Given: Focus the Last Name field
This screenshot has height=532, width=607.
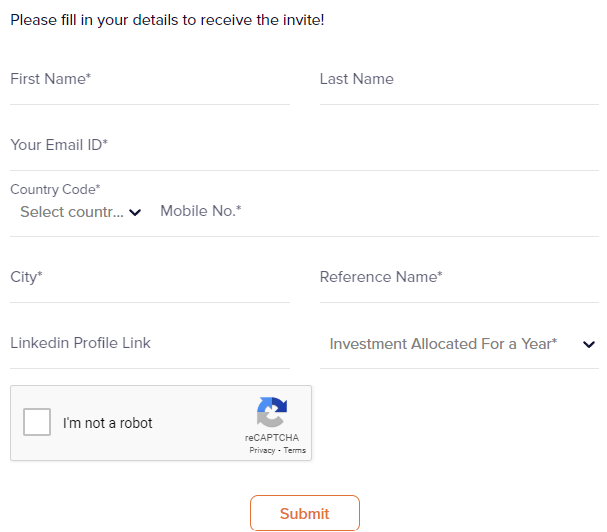Looking at the screenshot, I should pos(458,80).
